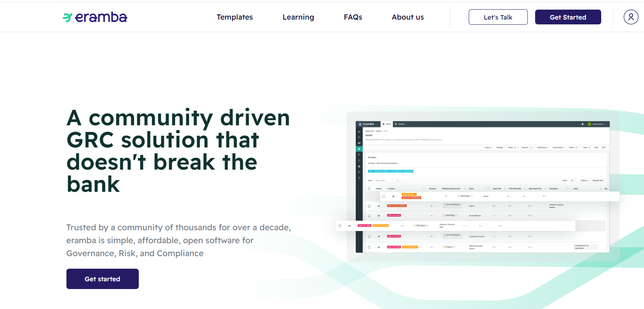Viewport: 644px width, 309px height.
Task: Open the FAQs page
Action: point(353,17)
